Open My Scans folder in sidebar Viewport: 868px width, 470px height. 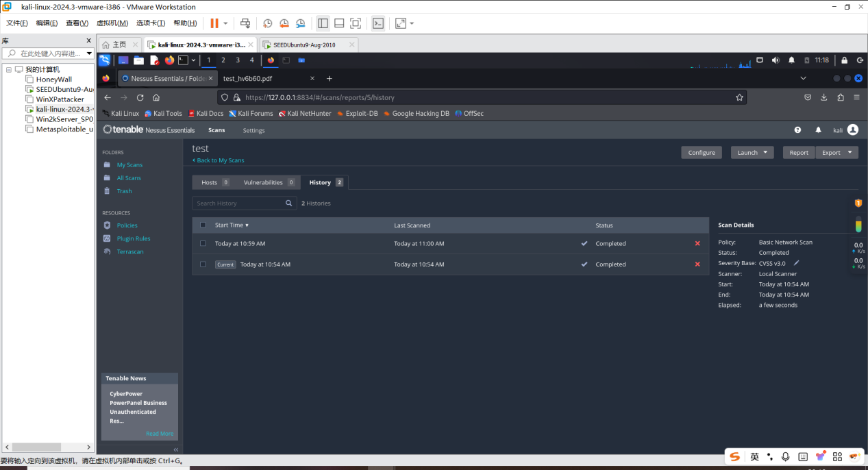point(129,165)
